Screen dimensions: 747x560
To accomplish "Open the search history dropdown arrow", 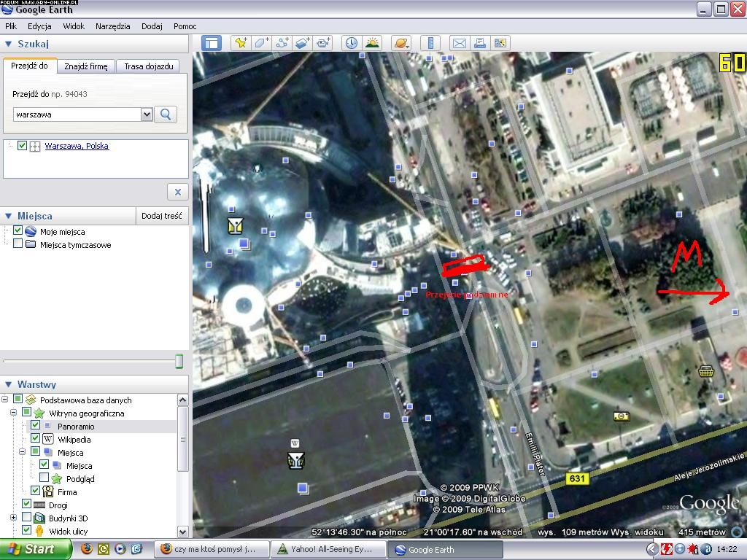I will (x=147, y=114).
